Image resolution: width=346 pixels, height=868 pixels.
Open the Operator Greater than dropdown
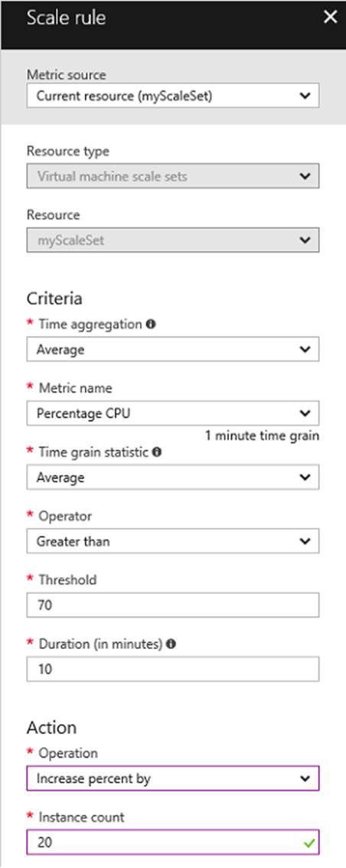point(173,541)
